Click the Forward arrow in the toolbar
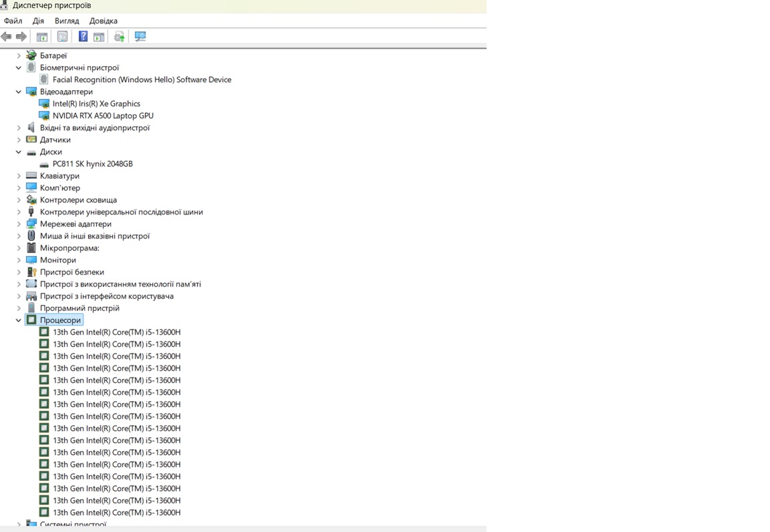This screenshot has height=532, width=770. click(x=21, y=36)
